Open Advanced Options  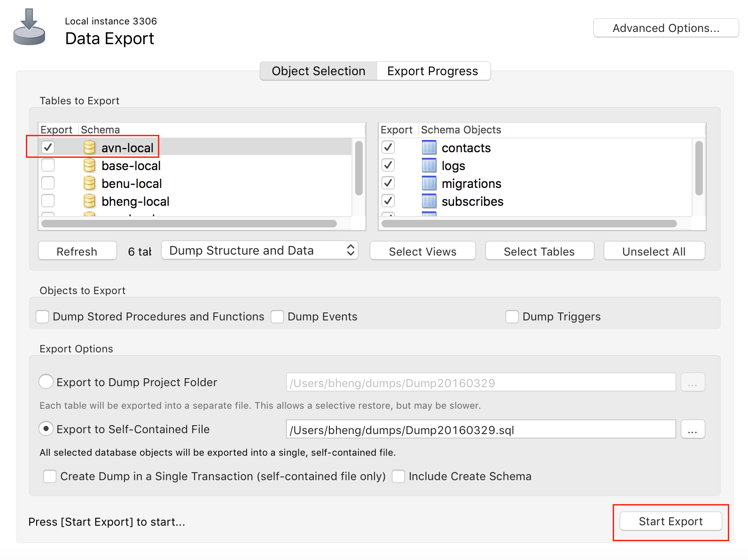tap(666, 28)
